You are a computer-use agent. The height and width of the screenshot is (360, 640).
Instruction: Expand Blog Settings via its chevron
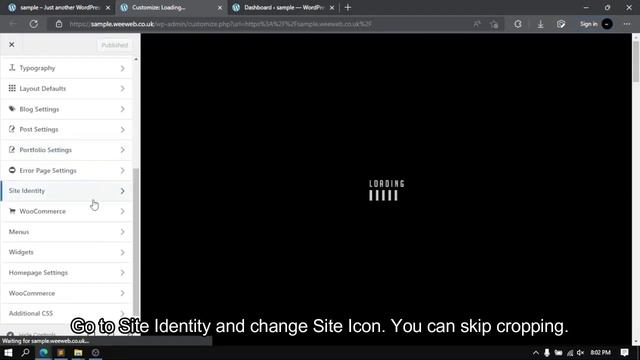click(x=122, y=109)
